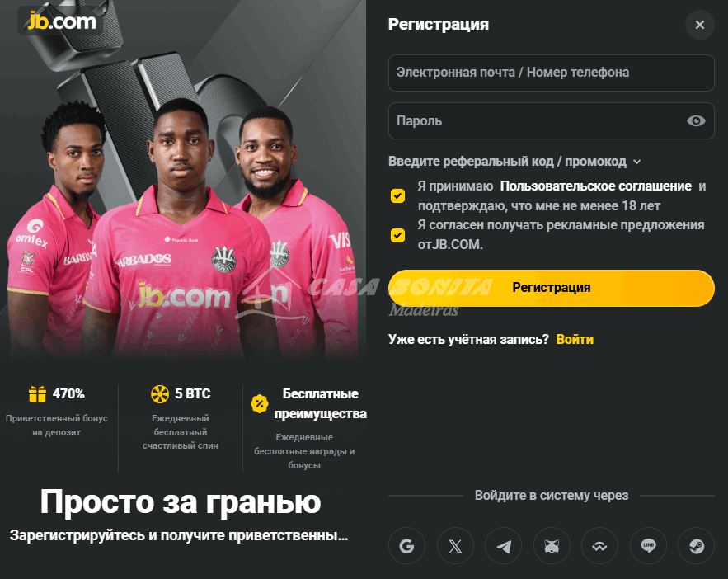The height and width of the screenshot is (579, 728).
Task: Uncheck the user agreement acceptance checkbox
Action: [397, 195]
